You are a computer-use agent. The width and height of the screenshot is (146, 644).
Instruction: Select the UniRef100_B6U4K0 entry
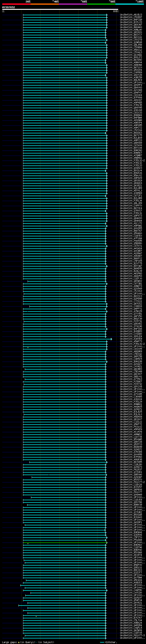point(131,27)
